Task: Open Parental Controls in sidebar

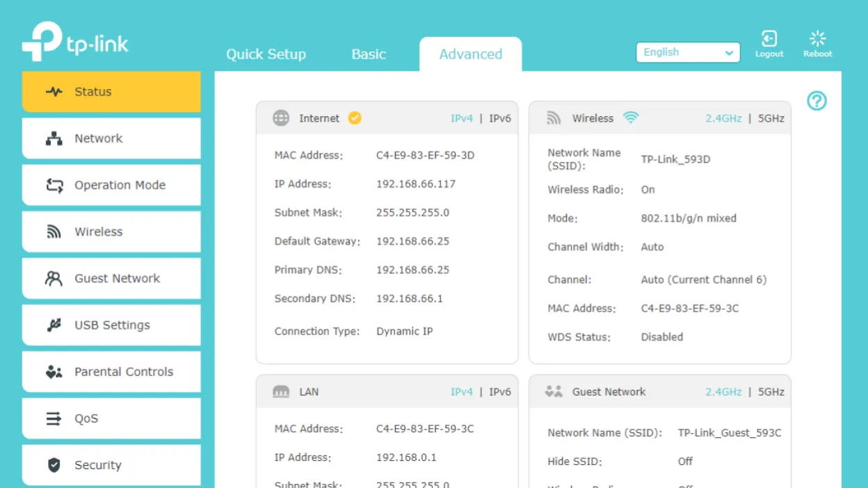Action: coord(111,372)
